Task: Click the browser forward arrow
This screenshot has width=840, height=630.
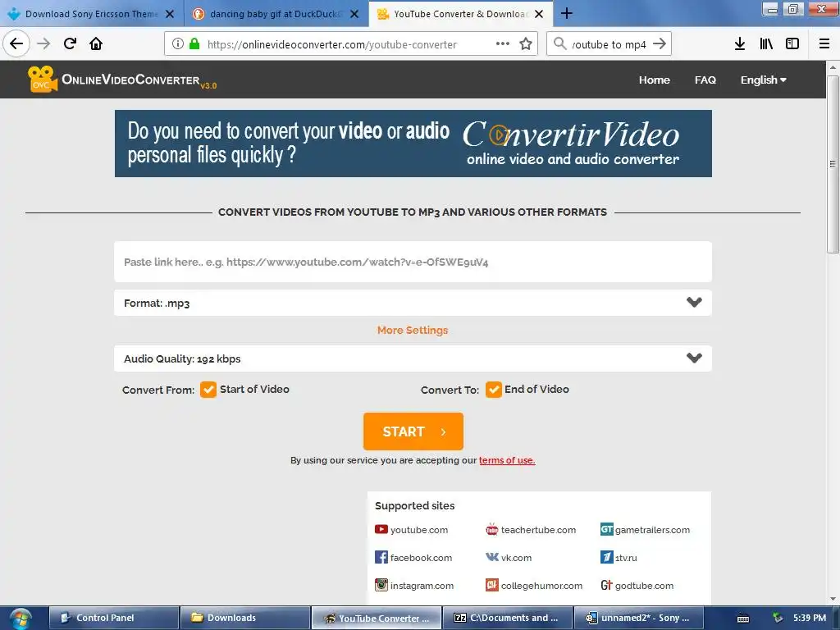Action: pos(43,43)
